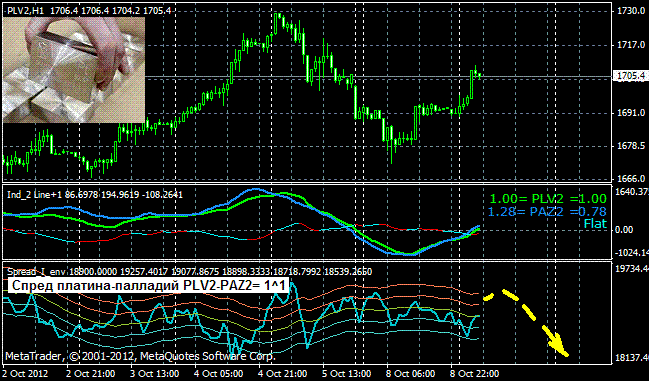The height and width of the screenshot is (381, 649).
Task: Click the blue PAZ2 legend text
Action: (547, 212)
